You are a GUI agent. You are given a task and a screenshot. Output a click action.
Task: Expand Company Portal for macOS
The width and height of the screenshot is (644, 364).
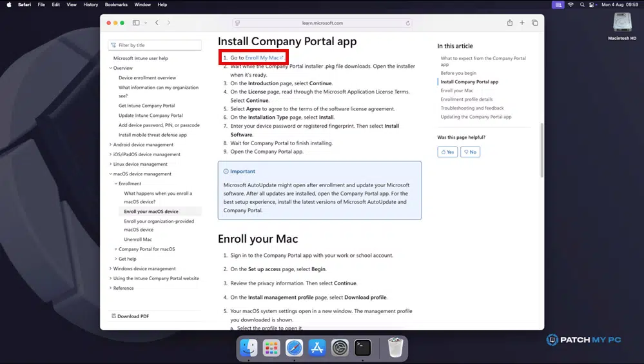[x=116, y=249]
